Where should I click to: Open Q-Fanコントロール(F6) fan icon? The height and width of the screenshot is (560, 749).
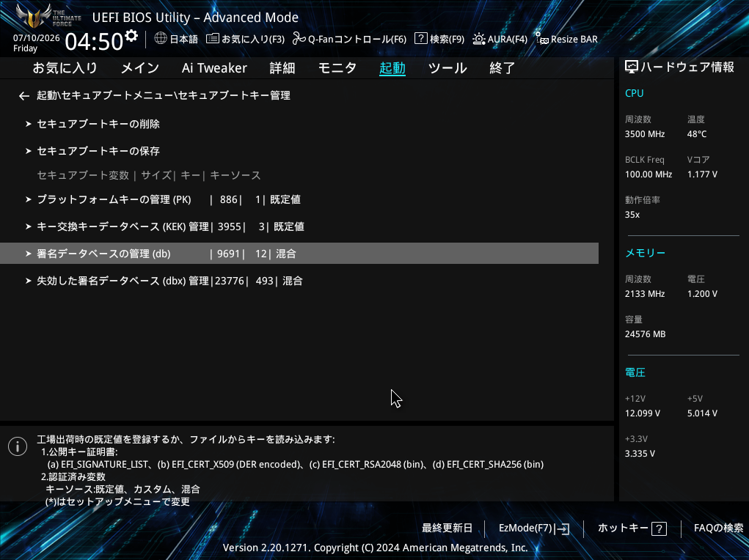click(299, 39)
